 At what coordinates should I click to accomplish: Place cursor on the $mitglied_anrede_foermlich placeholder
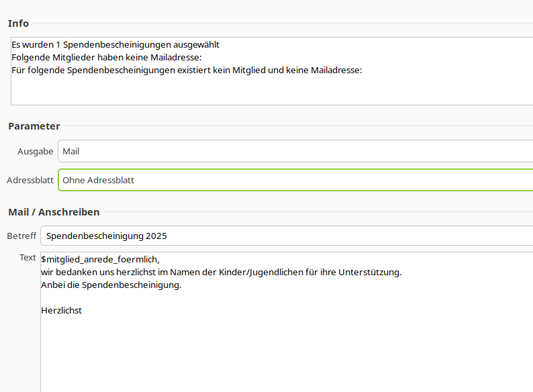(101, 259)
